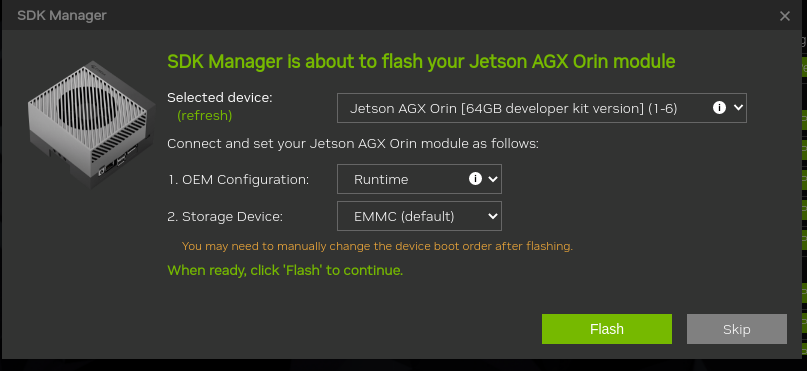Click the Jetson AGX Orin device image
Screen dimensions: 807x371
(x=91, y=125)
